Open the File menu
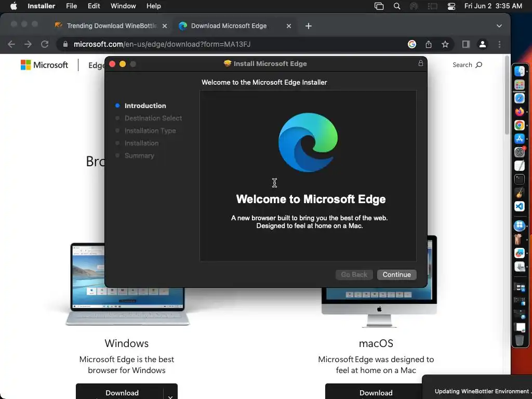The image size is (532, 399). click(71, 6)
